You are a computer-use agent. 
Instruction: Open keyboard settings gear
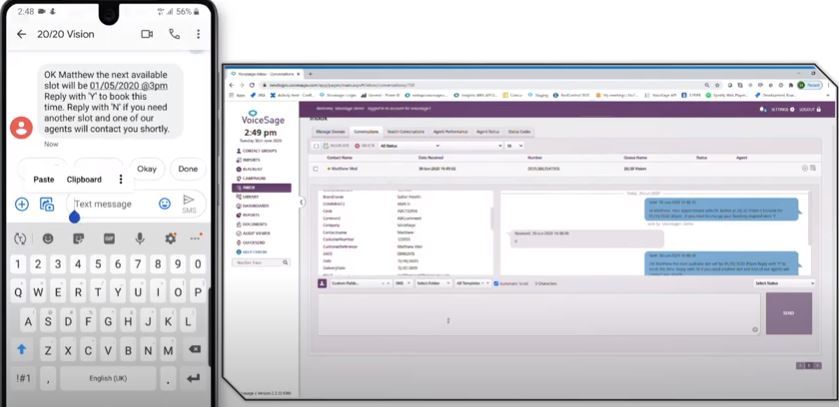coord(171,239)
